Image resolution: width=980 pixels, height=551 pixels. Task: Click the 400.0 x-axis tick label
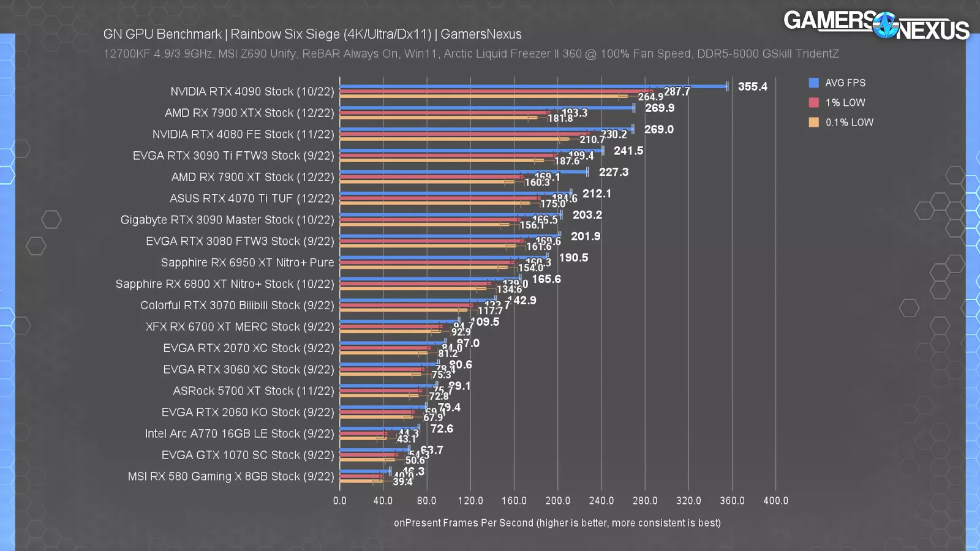tap(775, 501)
